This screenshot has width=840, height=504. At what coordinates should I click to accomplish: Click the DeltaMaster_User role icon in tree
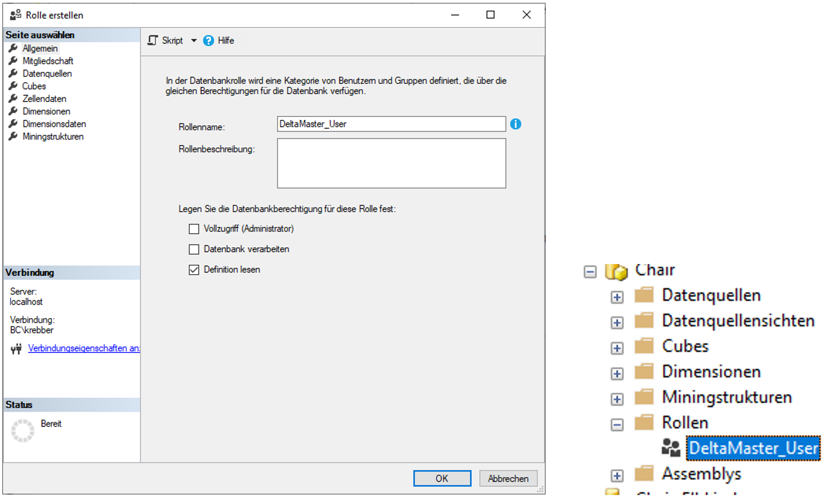[670, 448]
